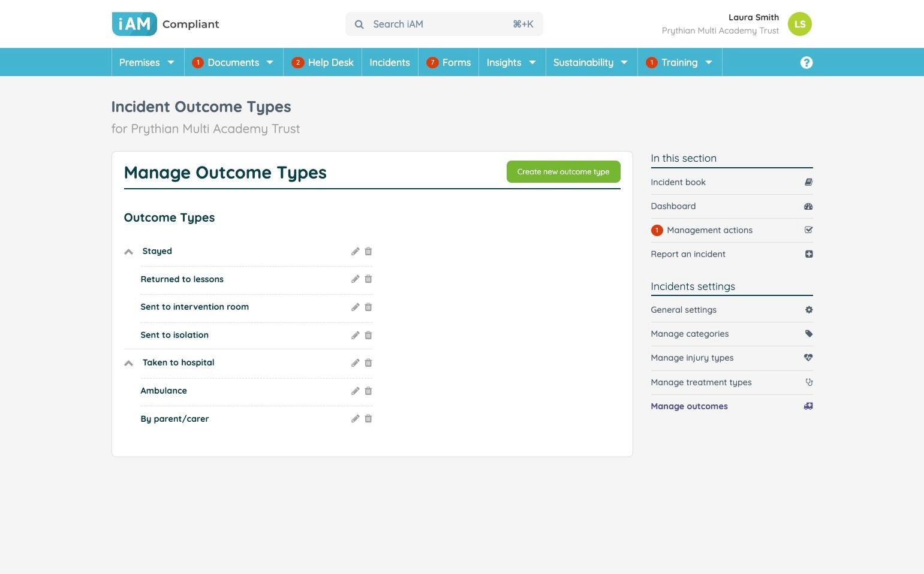
Task: Click the Manage injury types heart icon
Action: pyautogui.click(x=808, y=358)
